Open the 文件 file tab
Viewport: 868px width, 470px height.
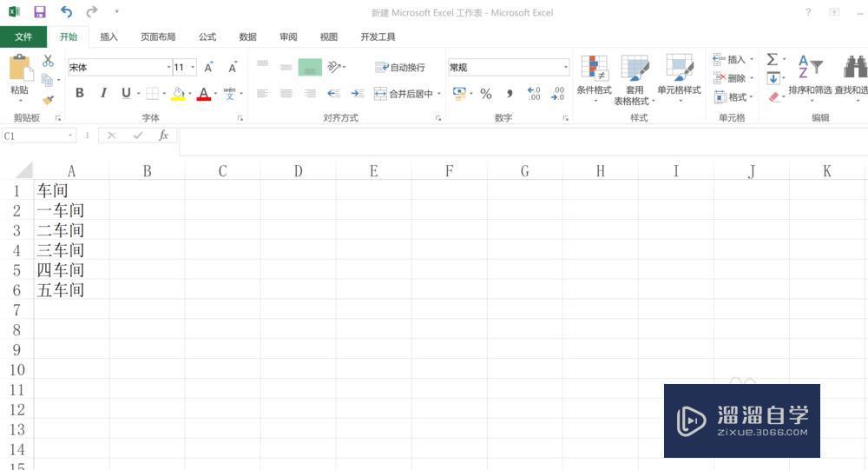coord(23,36)
